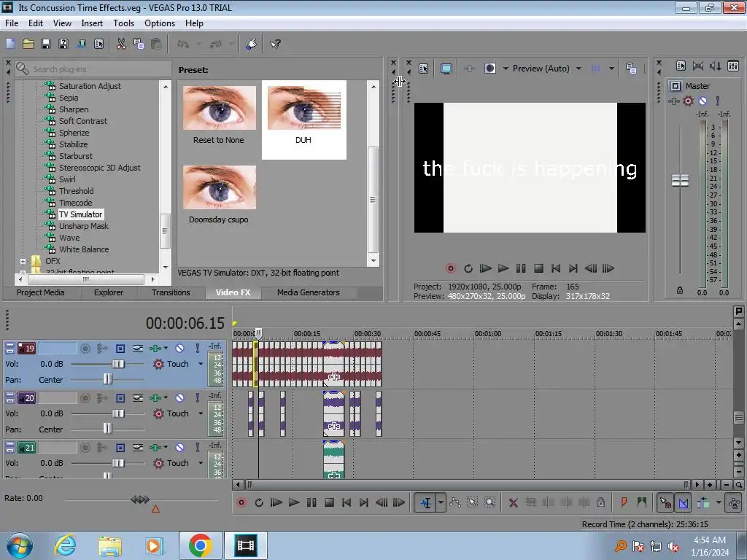
Task: Click the Undo arrow icon
Action: pos(183,44)
